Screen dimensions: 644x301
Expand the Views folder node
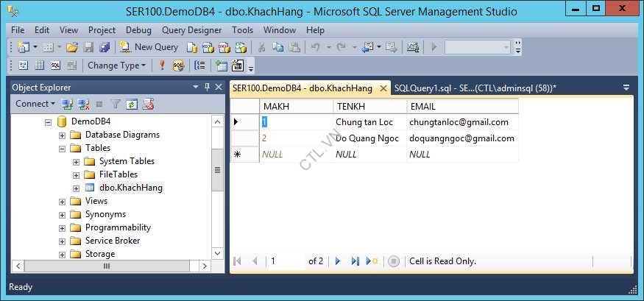[63, 201]
